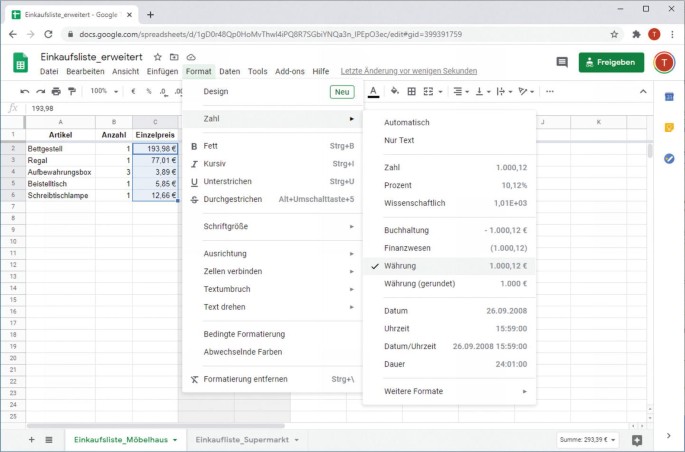Open the Google account avatar in Sheets
The width and height of the screenshot is (685, 452).
pyautogui.click(x=664, y=62)
